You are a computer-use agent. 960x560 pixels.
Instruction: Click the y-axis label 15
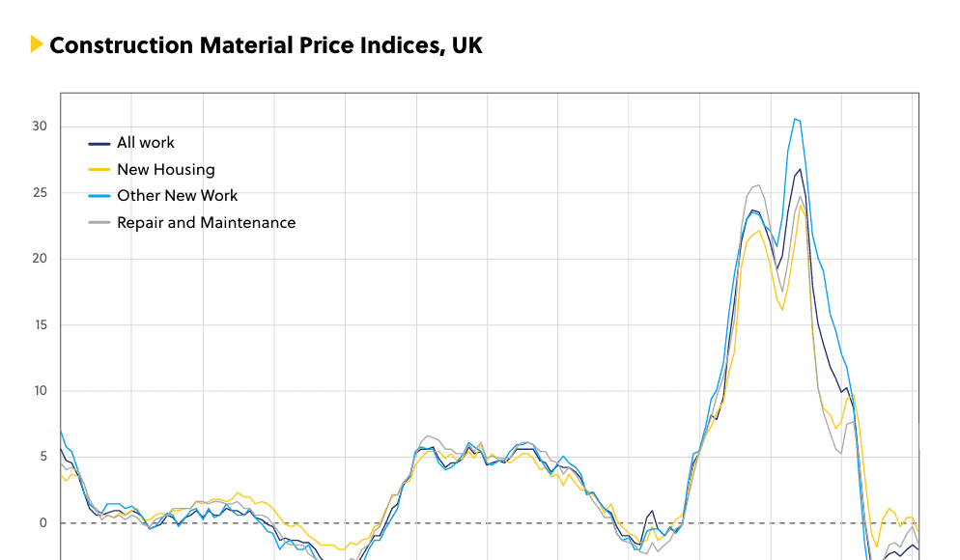click(x=40, y=325)
